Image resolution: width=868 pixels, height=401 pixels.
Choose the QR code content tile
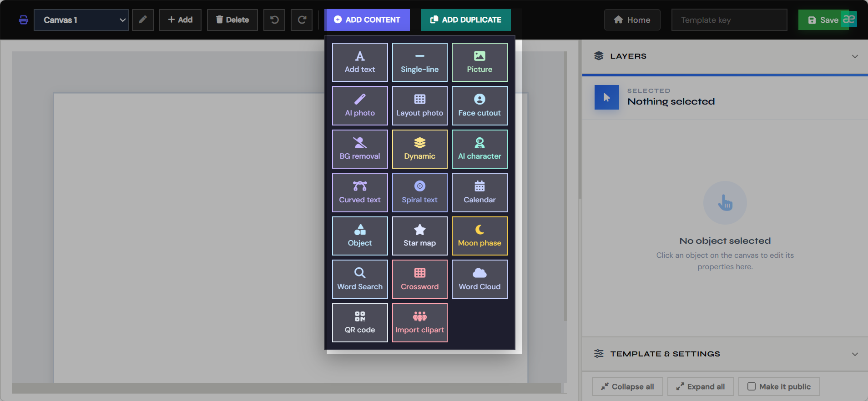360,323
